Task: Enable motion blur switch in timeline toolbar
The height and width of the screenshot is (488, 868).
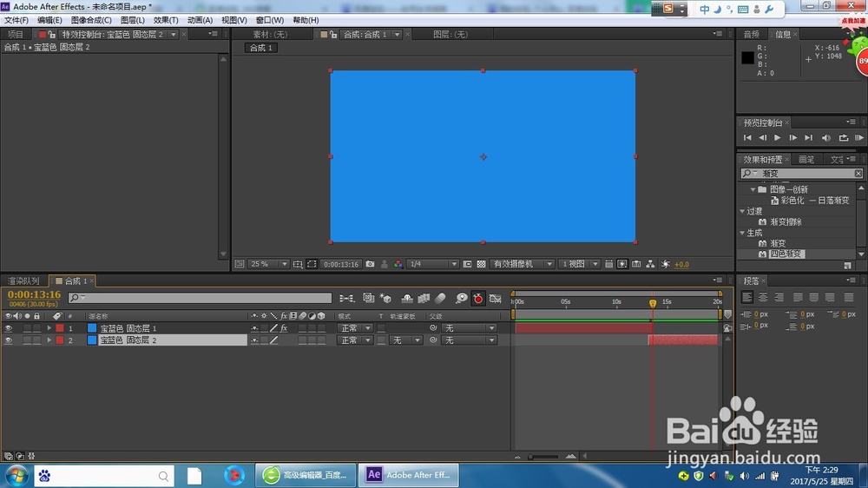Action: coord(440,299)
